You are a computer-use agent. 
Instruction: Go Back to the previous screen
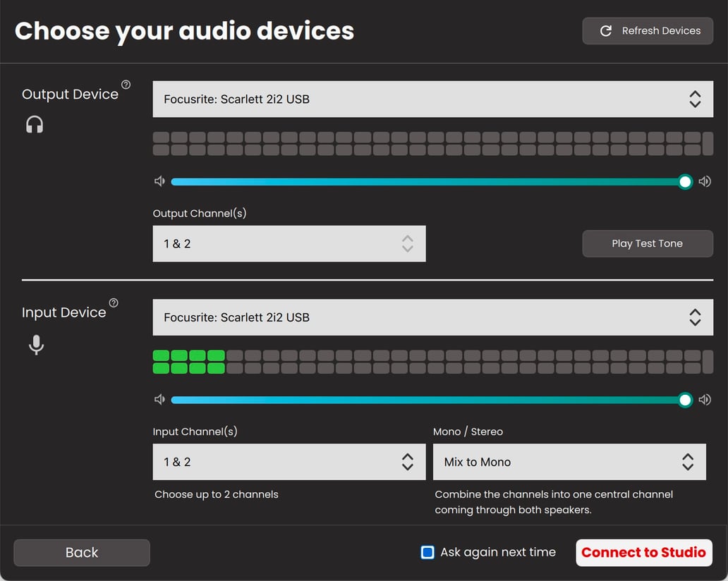click(x=82, y=553)
